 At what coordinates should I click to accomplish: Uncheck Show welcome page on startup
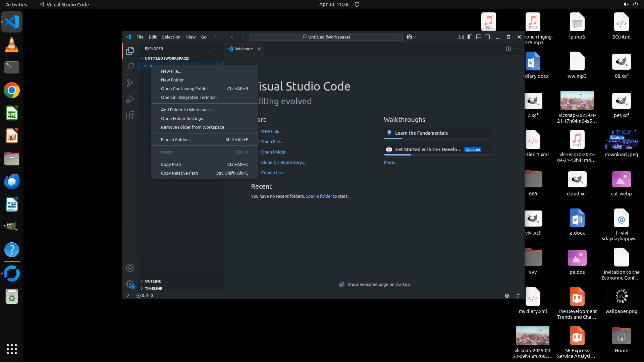(x=342, y=284)
